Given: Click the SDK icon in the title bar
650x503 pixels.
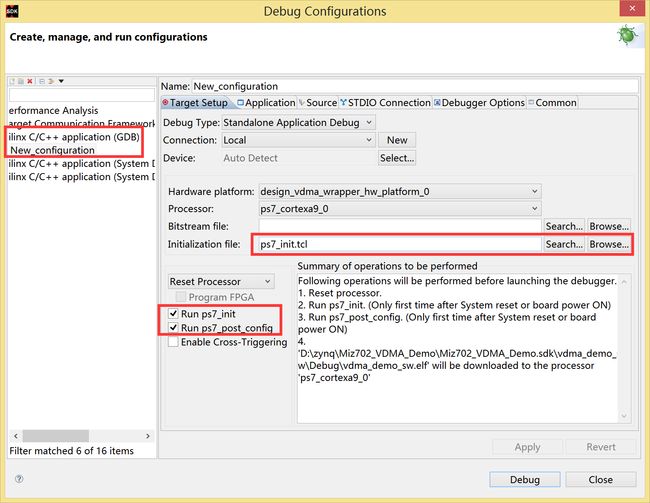Looking at the screenshot, I should 12,11.
